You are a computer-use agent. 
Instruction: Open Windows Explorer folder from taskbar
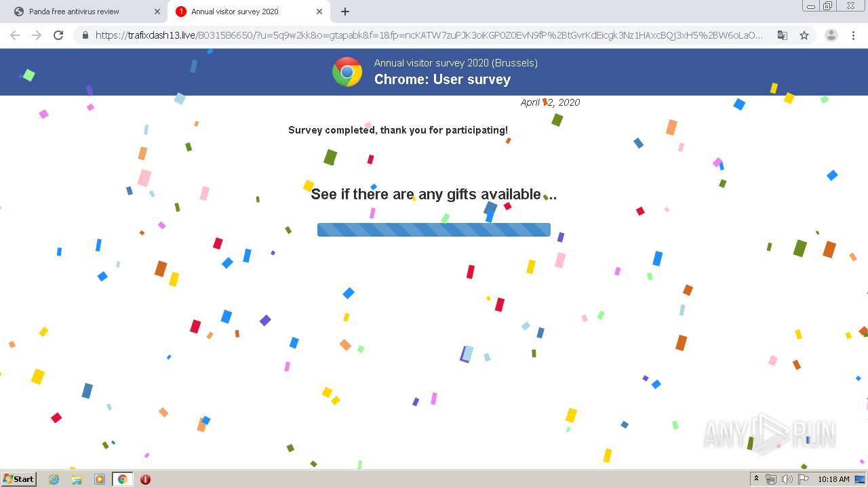click(x=77, y=479)
